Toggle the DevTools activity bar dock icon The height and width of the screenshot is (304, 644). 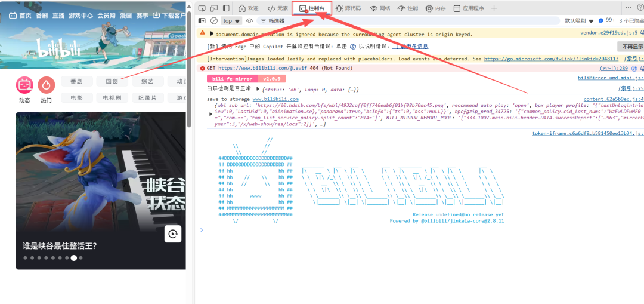coord(227,8)
